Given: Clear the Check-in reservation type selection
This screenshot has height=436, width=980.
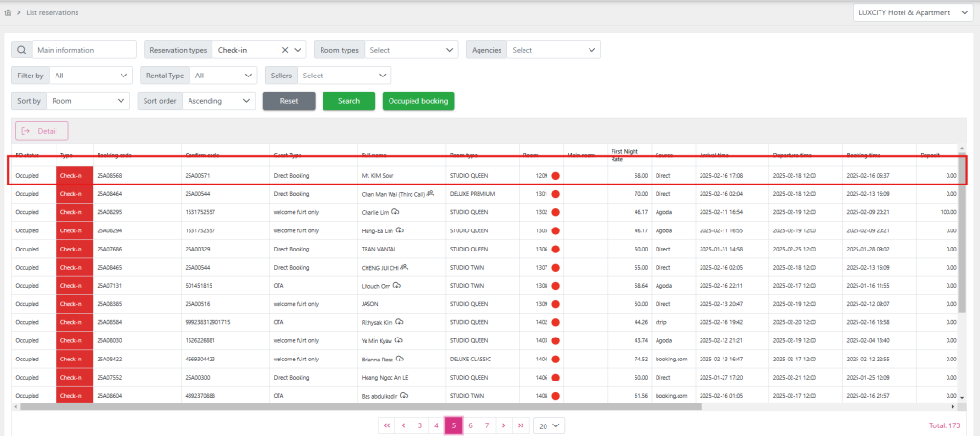Looking at the screenshot, I should tap(285, 50).
